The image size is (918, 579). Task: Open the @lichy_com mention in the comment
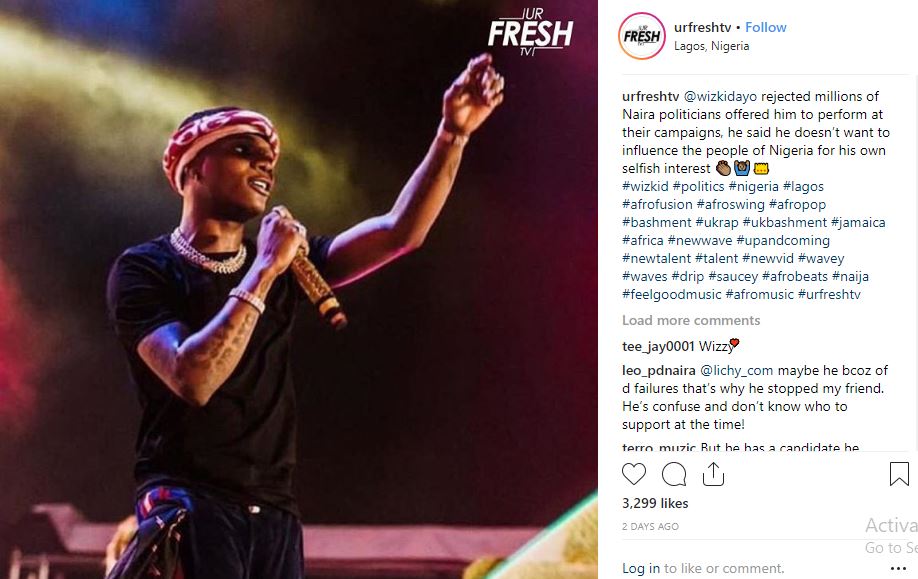tap(737, 371)
